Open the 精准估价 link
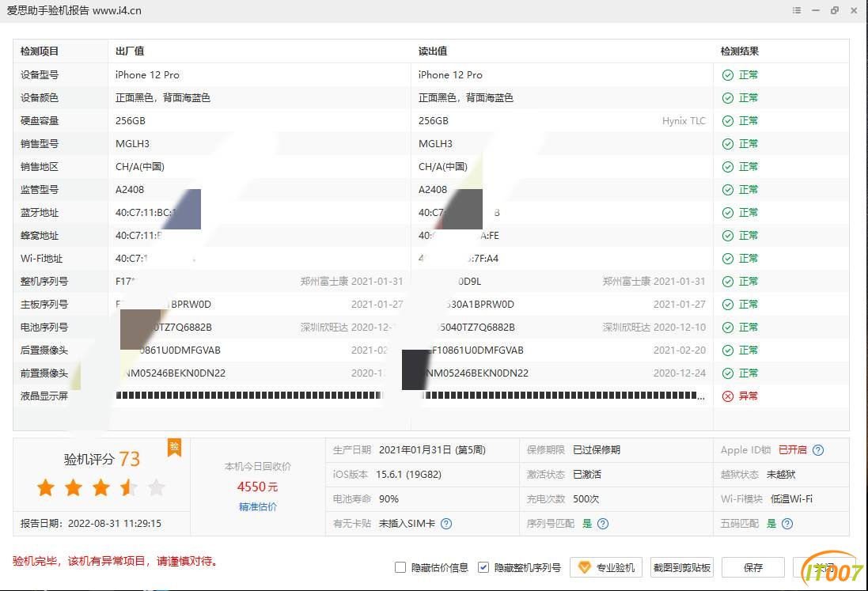The width and height of the screenshot is (868, 591). coord(258,507)
